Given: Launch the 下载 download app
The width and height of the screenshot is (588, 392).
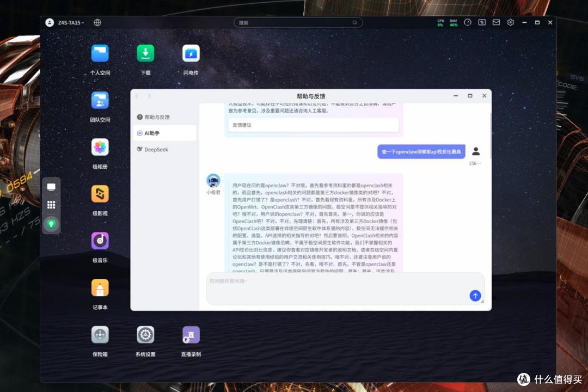Looking at the screenshot, I should (x=145, y=54).
